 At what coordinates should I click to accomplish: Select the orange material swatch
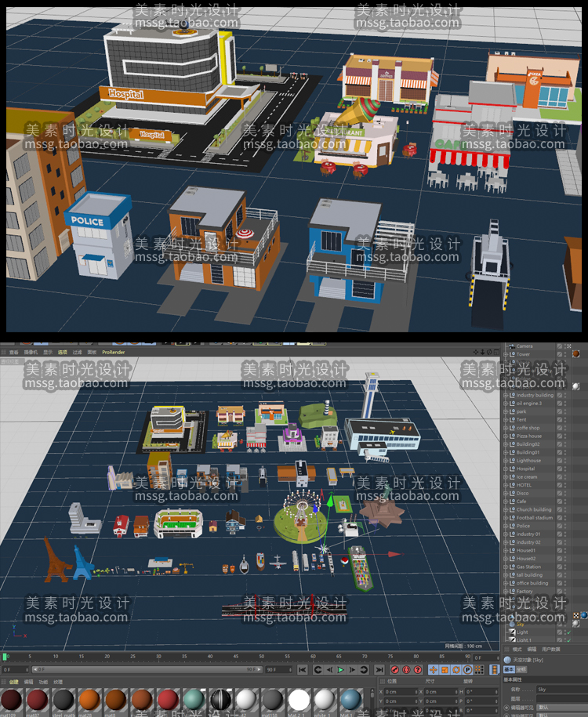click(x=89, y=700)
